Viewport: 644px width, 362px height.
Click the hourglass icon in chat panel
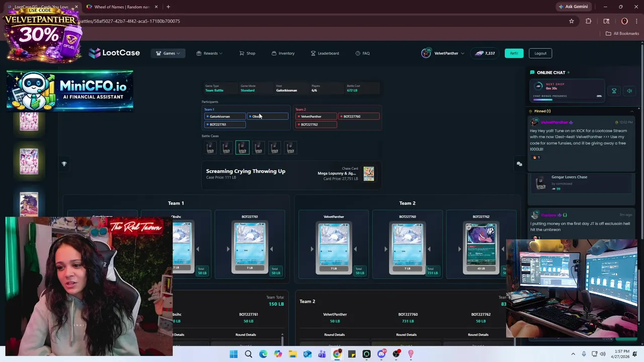pyautogui.click(x=614, y=91)
